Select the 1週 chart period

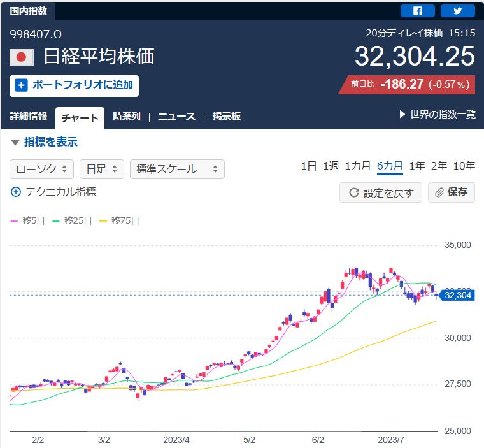[x=331, y=166]
